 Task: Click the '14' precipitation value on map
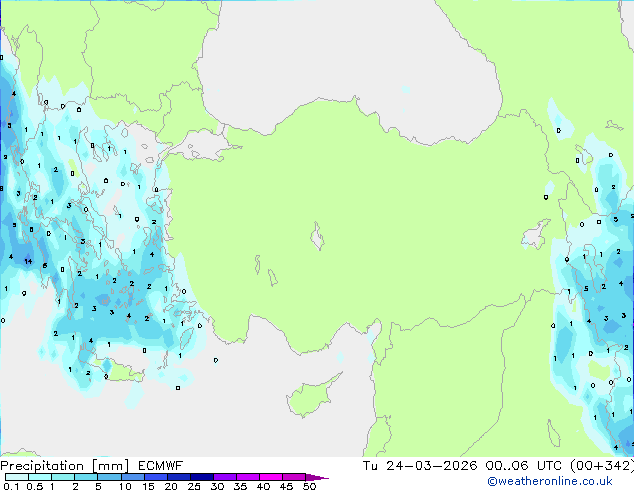pyautogui.click(x=28, y=262)
